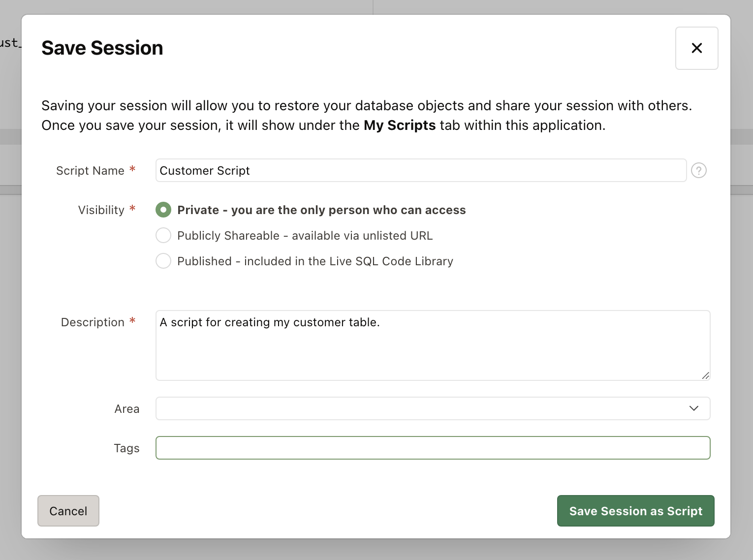This screenshot has width=753, height=560.
Task: Click into the Script Name text field
Action: pos(421,170)
